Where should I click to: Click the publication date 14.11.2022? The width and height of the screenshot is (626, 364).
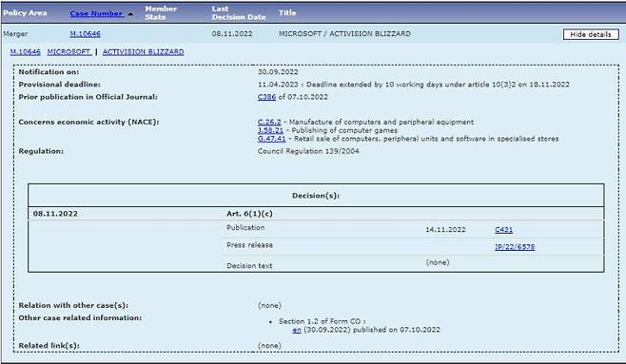445,230
